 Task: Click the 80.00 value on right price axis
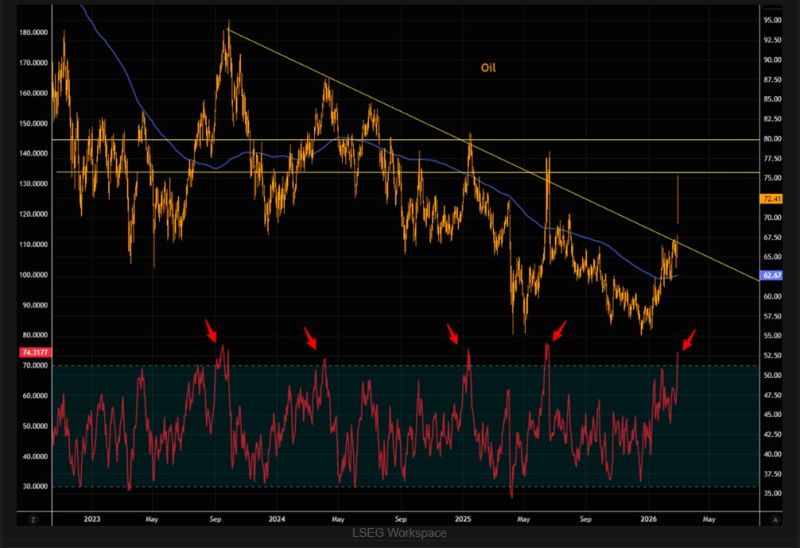coord(772,139)
